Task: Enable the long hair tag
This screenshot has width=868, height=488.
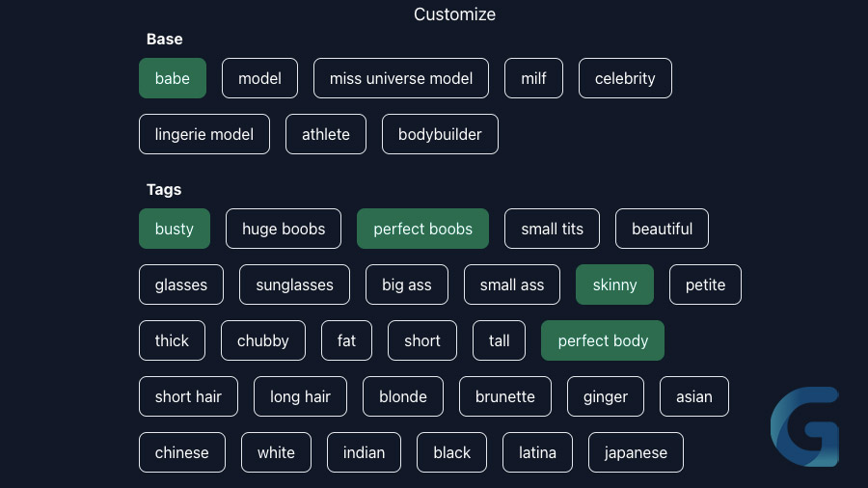Action: pyautogui.click(x=300, y=396)
